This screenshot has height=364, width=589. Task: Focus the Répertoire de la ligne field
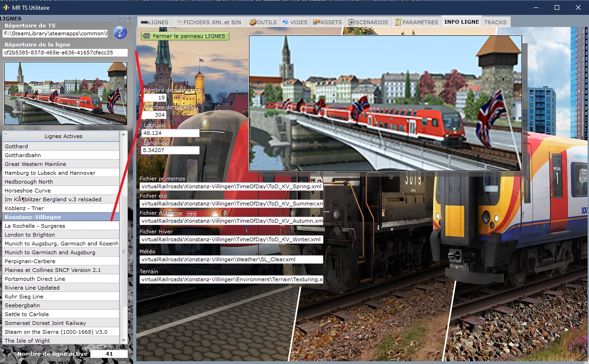click(x=65, y=53)
